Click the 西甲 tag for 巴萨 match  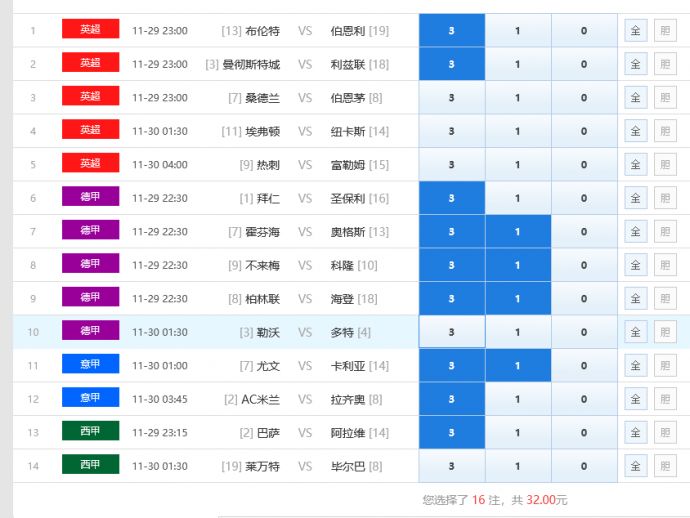[90, 432]
